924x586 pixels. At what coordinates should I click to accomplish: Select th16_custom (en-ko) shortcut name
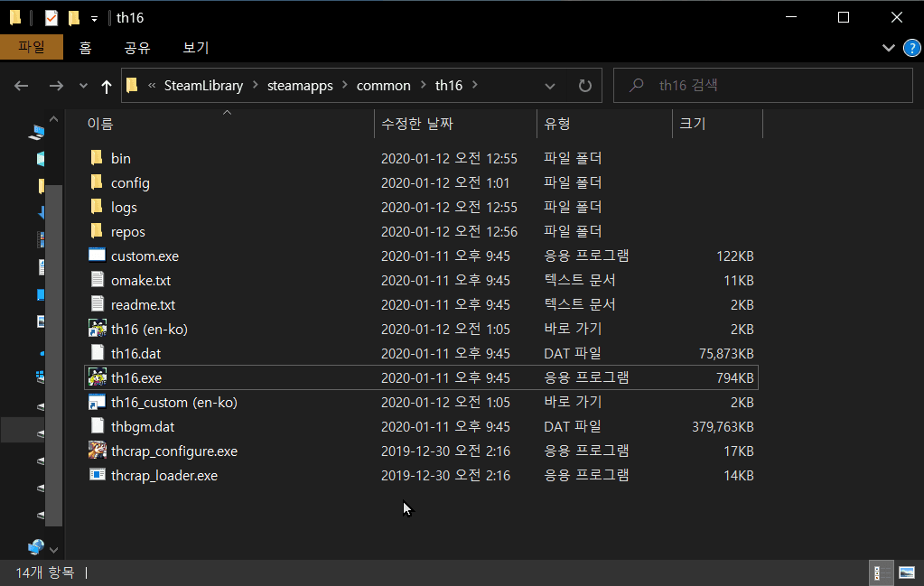point(174,402)
